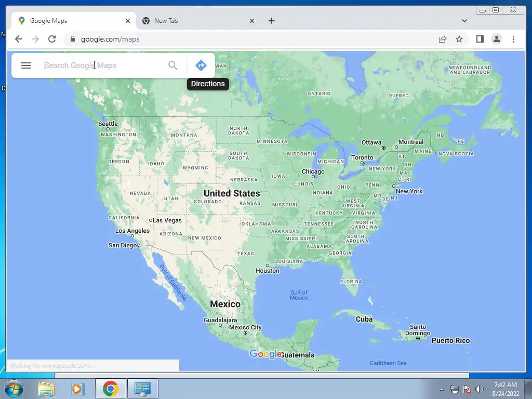Click the volume speaker tray icon
Screen dimensions: 532x399
(479, 389)
